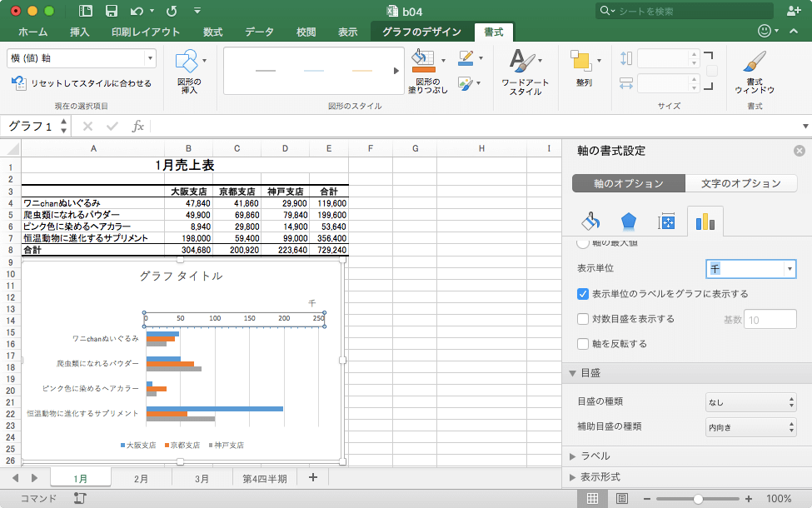This screenshot has height=508, width=812.
Task: Open the 図形の塗りつぶし dropdown arrow
Action: pyautogui.click(x=443, y=61)
